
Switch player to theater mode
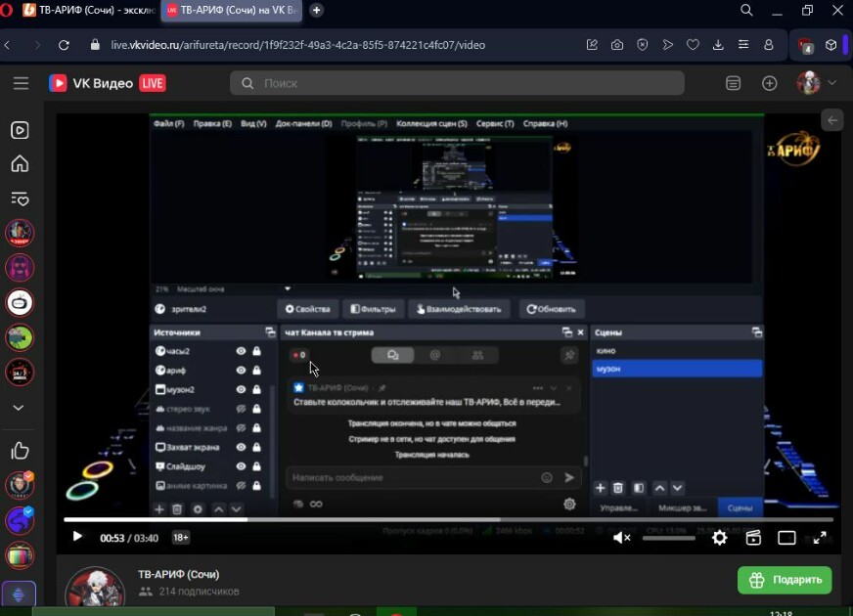coord(786,538)
